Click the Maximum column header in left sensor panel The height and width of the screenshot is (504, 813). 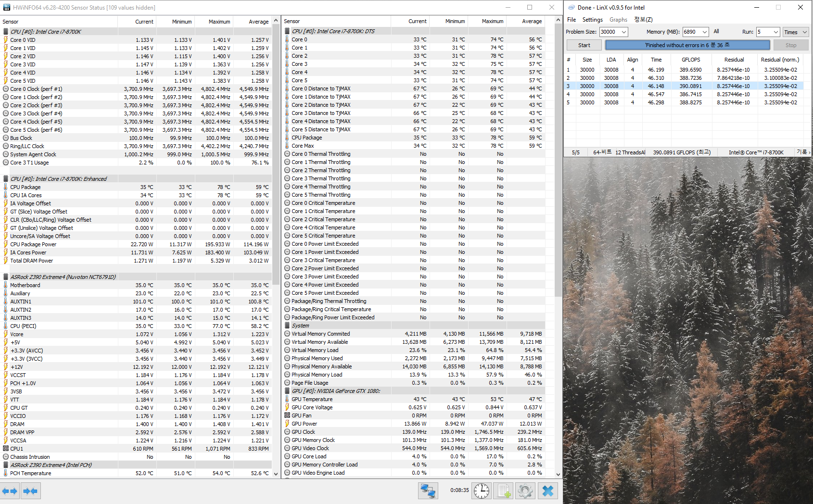tap(214, 22)
